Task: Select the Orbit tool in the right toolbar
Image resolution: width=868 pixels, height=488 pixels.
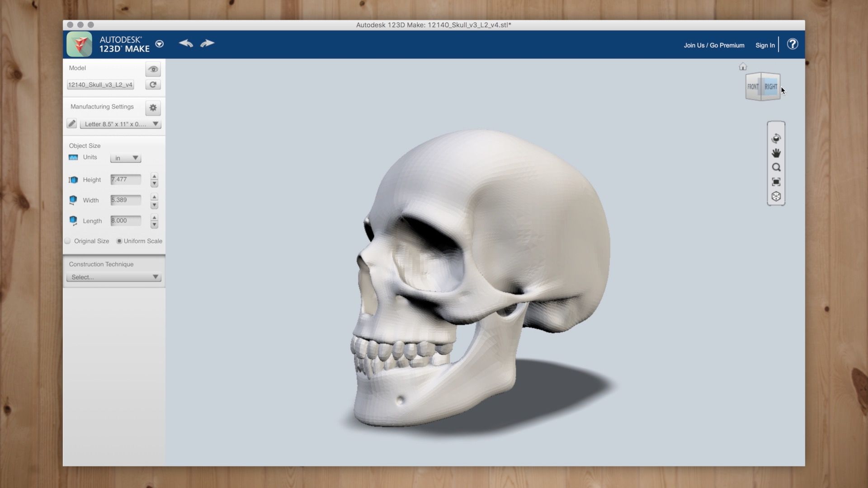Action: tap(776, 137)
